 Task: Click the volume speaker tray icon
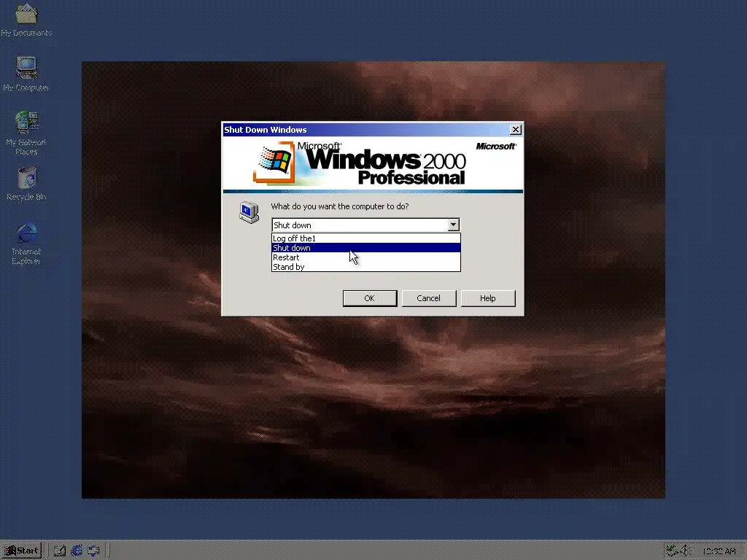pos(686,551)
